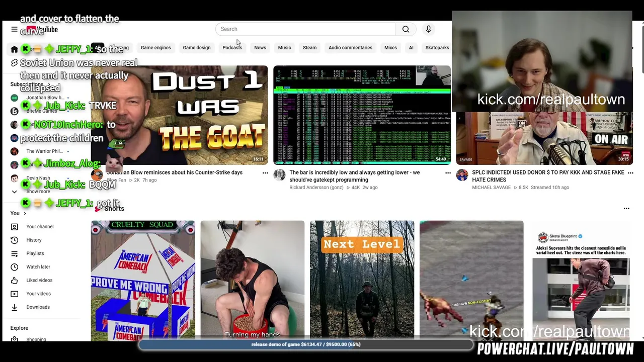
Task: Open the Downloads arrow icon
Action: point(14,307)
